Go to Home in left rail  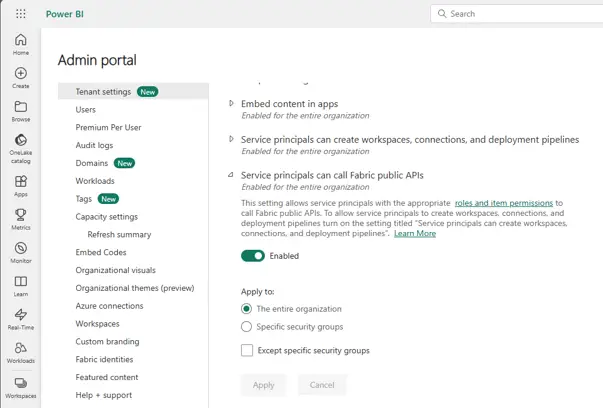[21, 44]
